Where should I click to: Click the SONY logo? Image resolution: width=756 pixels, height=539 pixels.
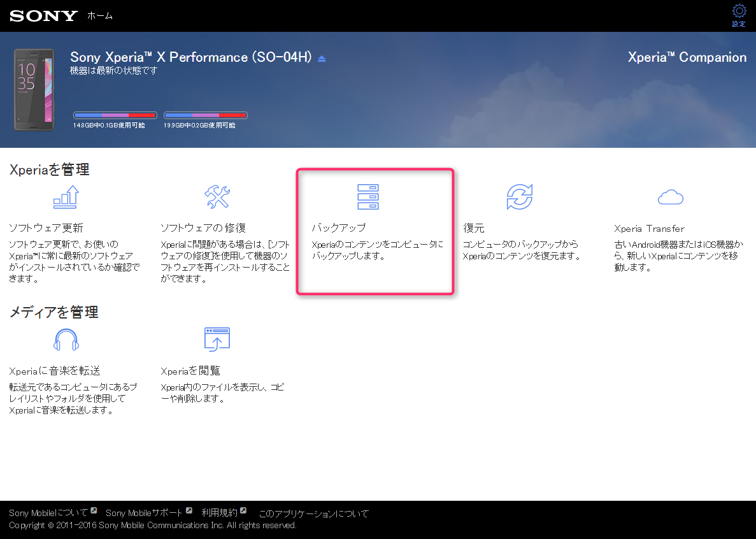click(43, 16)
